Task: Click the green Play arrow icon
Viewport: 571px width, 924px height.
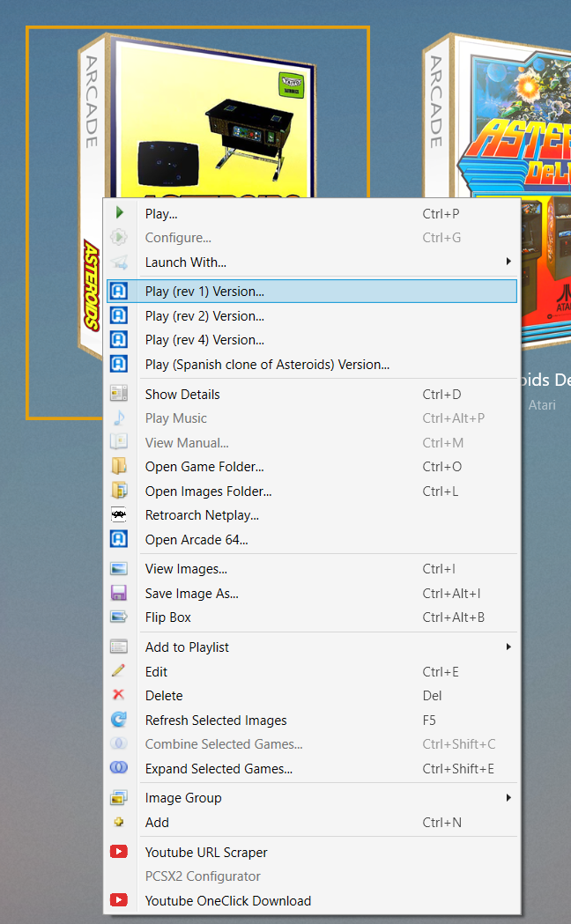Action: pyautogui.click(x=119, y=213)
